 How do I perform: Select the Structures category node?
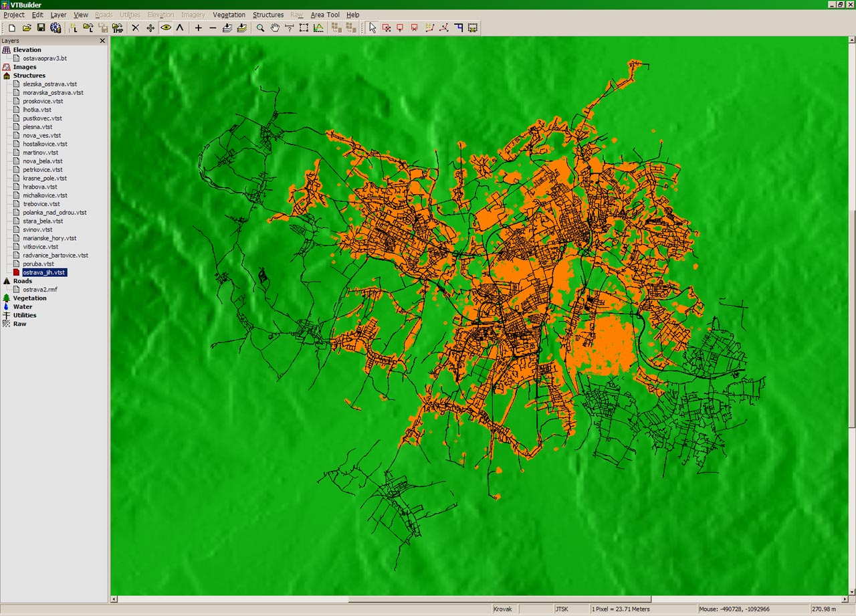(x=29, y=76)
